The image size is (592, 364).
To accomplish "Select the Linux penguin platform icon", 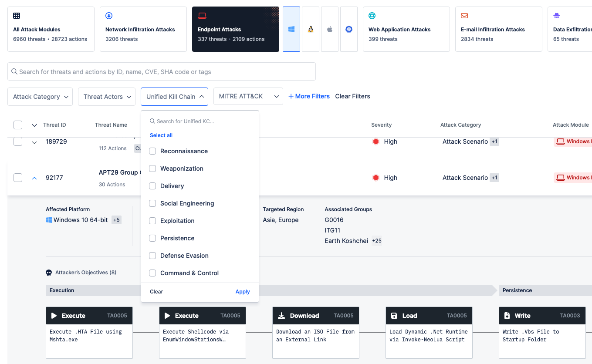I will coord(311,29).
